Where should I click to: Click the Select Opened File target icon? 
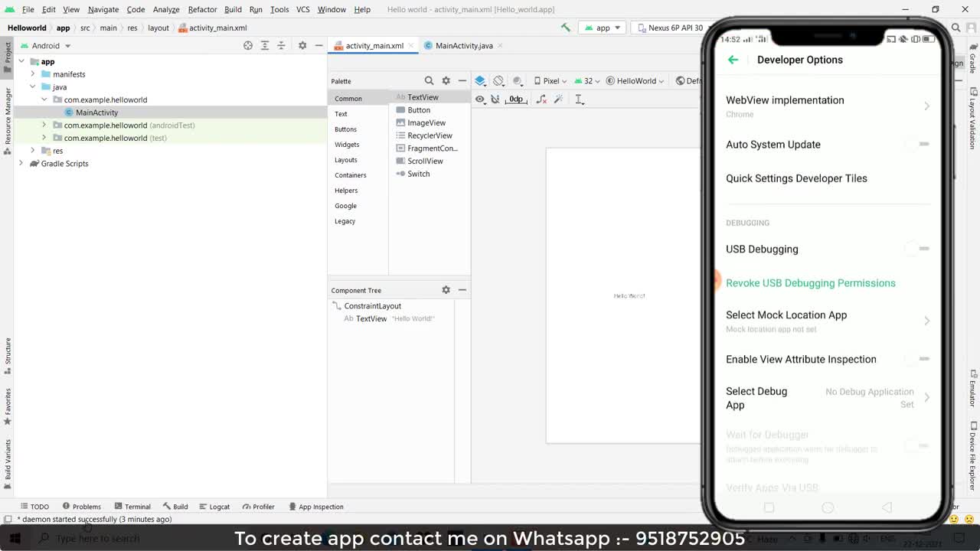point(248,46)
